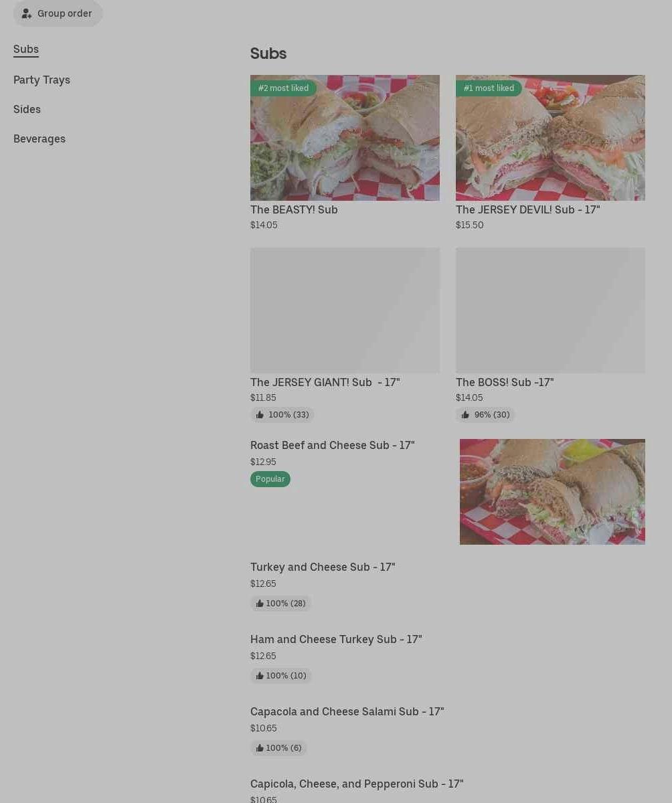Click thumbs-up icon on Ham and Cheese Turkey rating
The image size is (672, 803).
(260, 676)
